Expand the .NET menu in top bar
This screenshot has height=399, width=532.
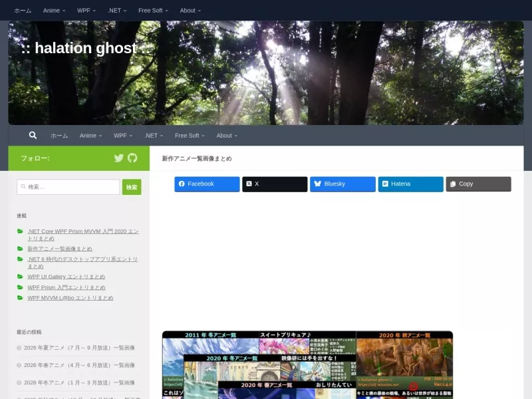click(x=117, y=11)
